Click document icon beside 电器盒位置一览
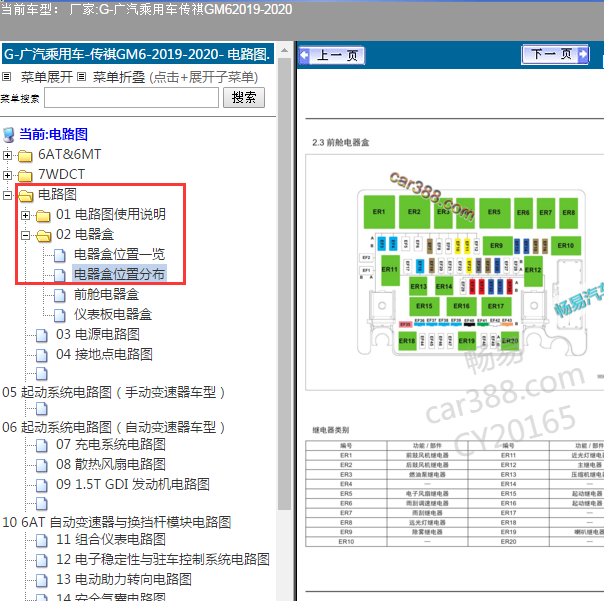The image size is (604, 601). click(x=60, y=255)
